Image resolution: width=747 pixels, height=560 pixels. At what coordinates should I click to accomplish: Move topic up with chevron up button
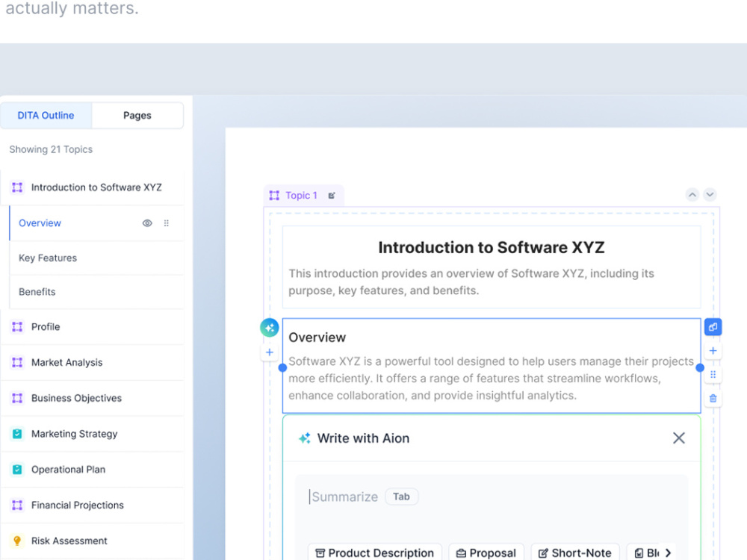pyautogui.click(x=692, y=194)
